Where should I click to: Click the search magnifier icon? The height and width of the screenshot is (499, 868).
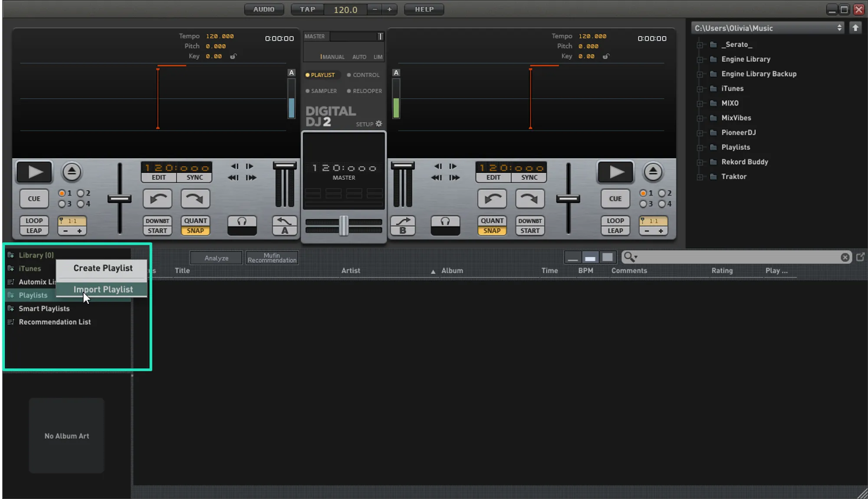coord(629,257)
